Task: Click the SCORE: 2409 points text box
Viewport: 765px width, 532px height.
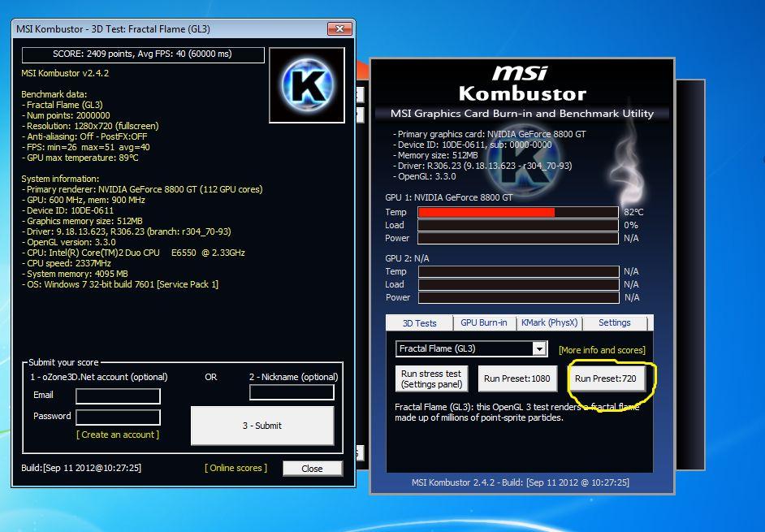Action: (143, 54)
